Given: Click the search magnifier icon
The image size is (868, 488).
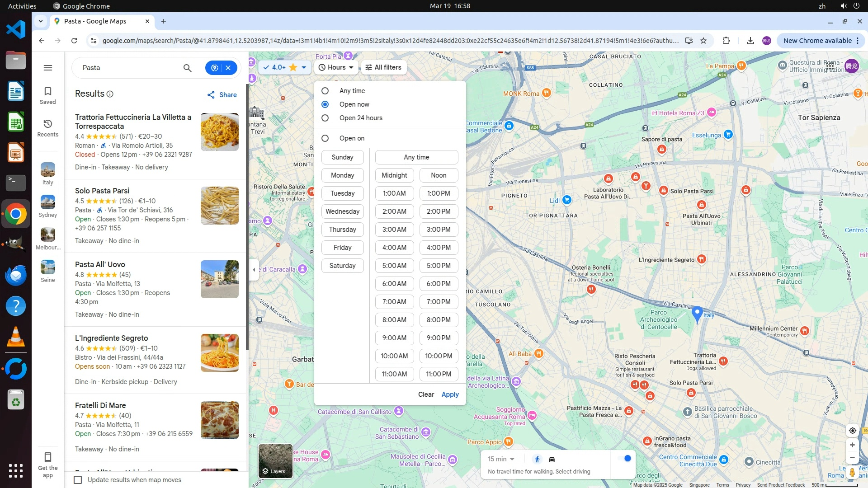Looking at the screenshot, I should (187, 68).
